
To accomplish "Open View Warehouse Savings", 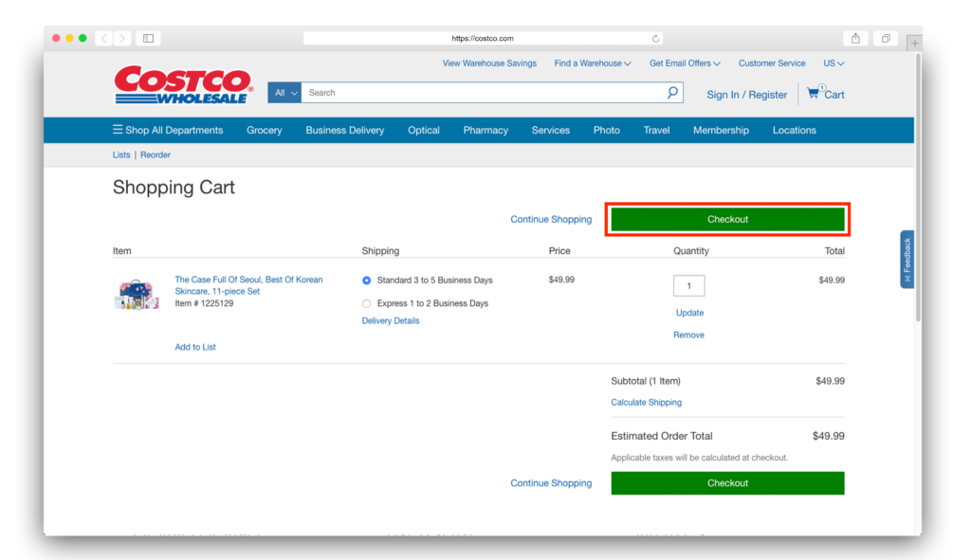I will point(489,63).
